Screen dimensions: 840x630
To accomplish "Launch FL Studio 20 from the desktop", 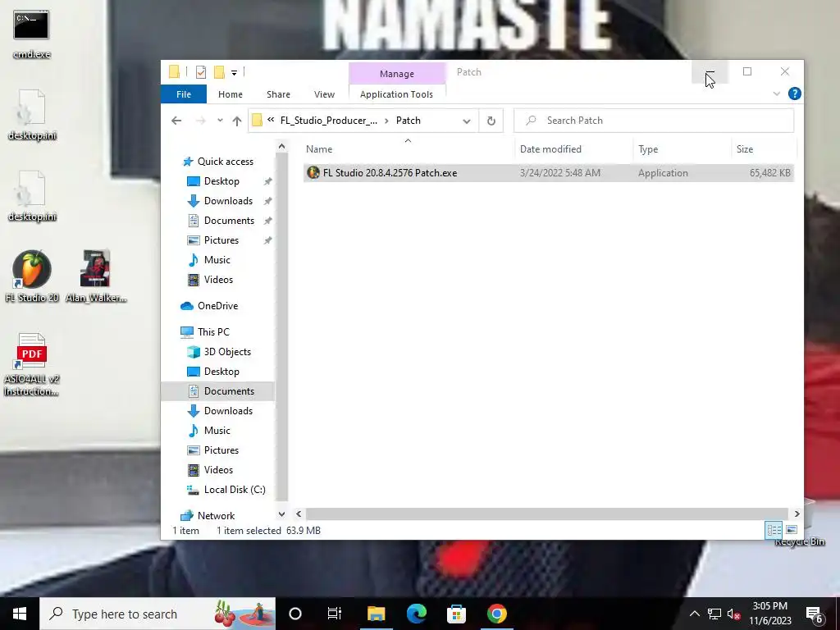I will click(32, 276).
